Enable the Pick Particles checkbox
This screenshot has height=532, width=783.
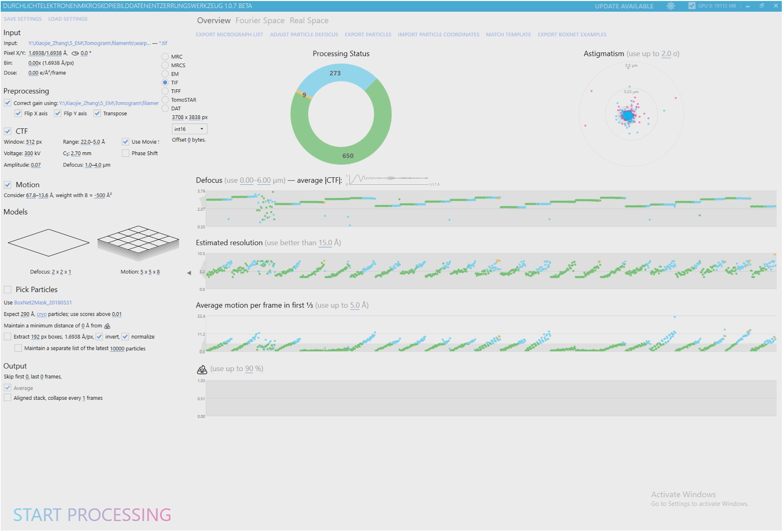(x=7, y=290)
